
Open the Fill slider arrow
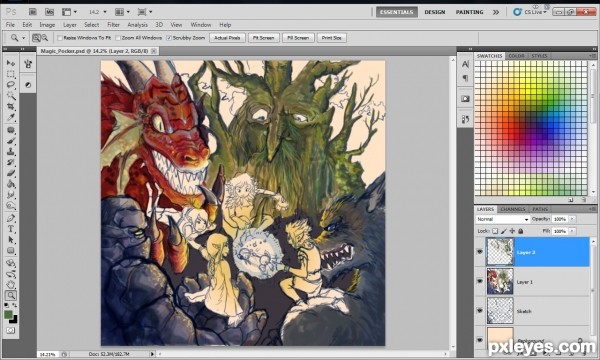pyautogui.click(x=572, y=231)
